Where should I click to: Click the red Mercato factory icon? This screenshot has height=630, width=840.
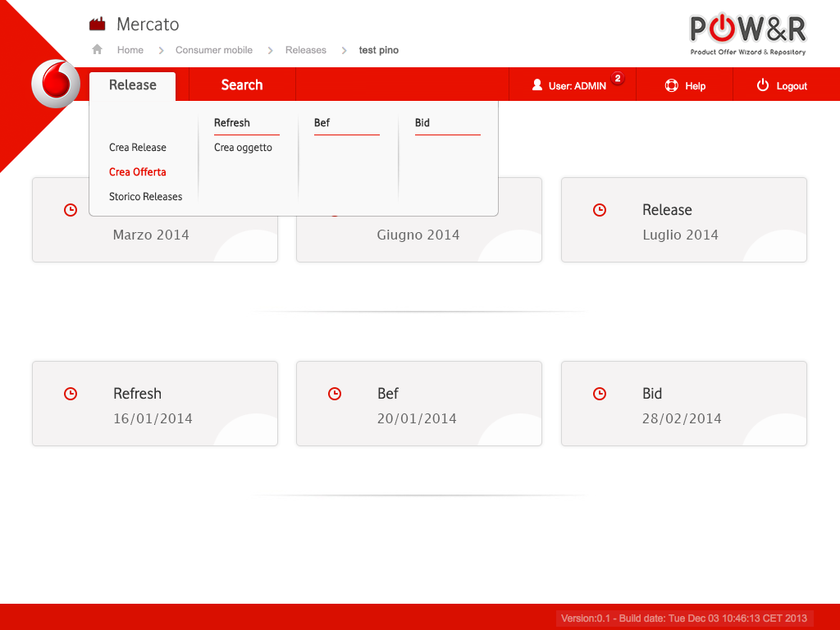[97, 24]
